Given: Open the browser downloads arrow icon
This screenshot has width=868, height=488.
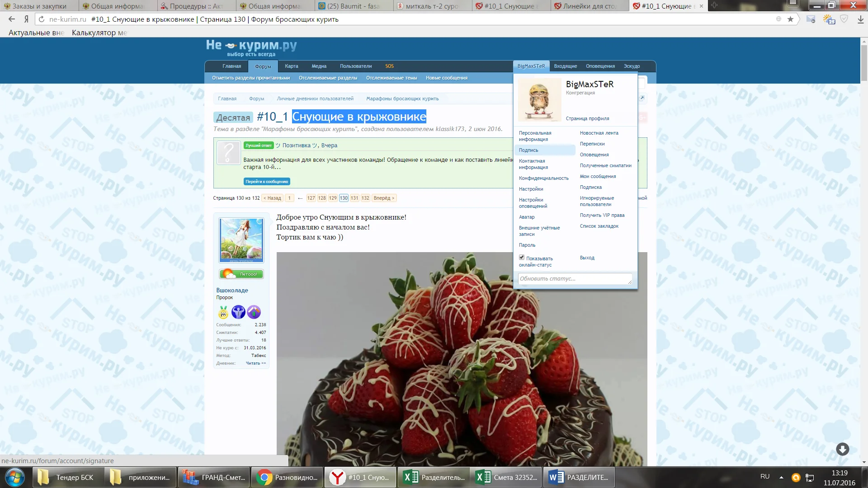Looking at the screenshot, I should [860, 19].
